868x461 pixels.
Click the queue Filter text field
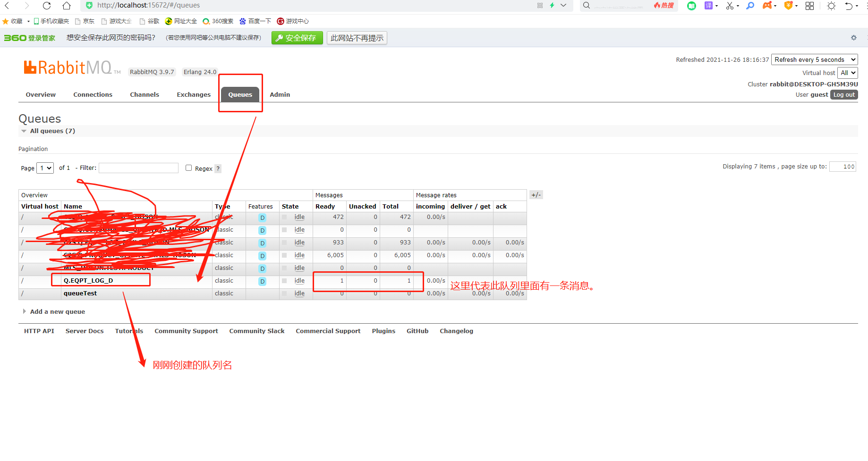pos(138,168)
